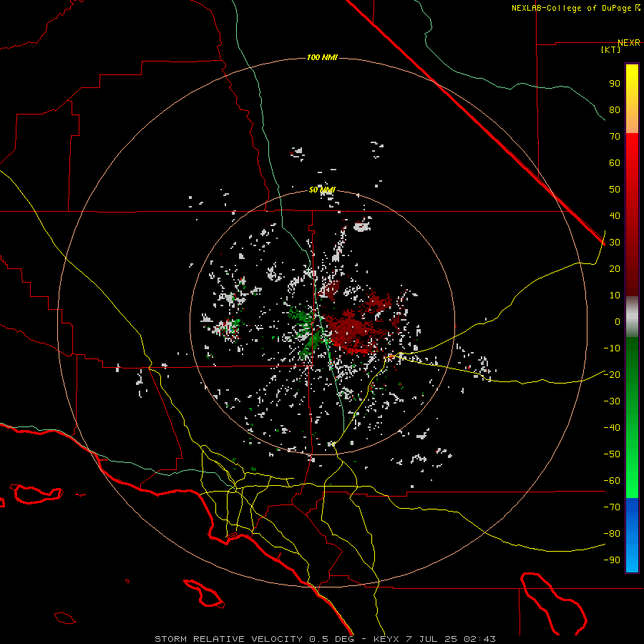
Task: Click the 10 value on velocity scale
Action: point(615,296)
